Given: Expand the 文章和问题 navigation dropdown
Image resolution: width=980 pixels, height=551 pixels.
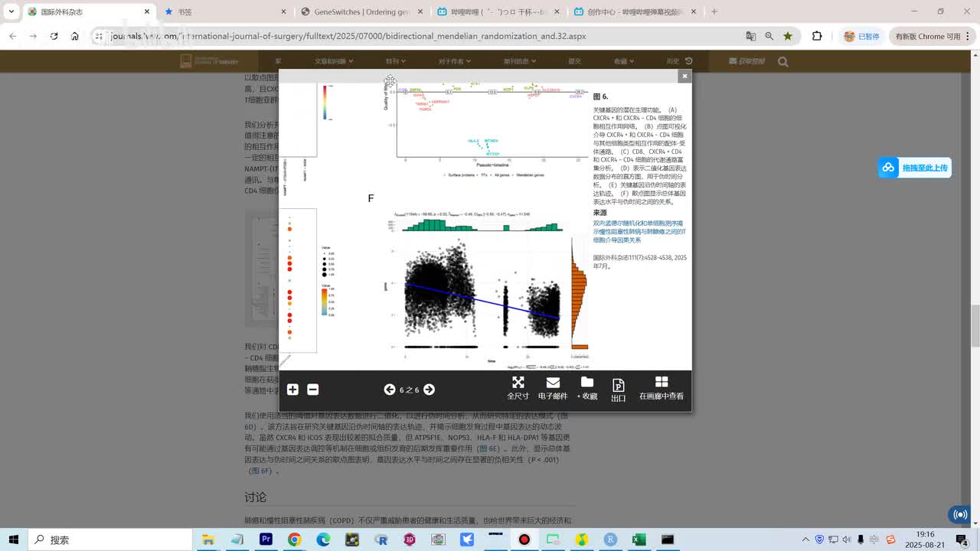Looking at the screenshot, I should 334,61.
